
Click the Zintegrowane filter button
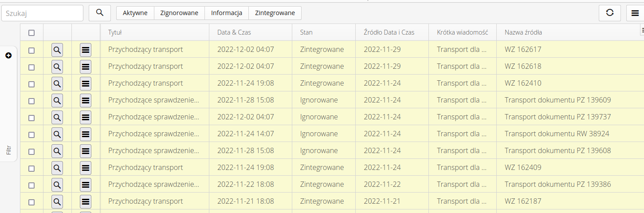tap(275, 13)
